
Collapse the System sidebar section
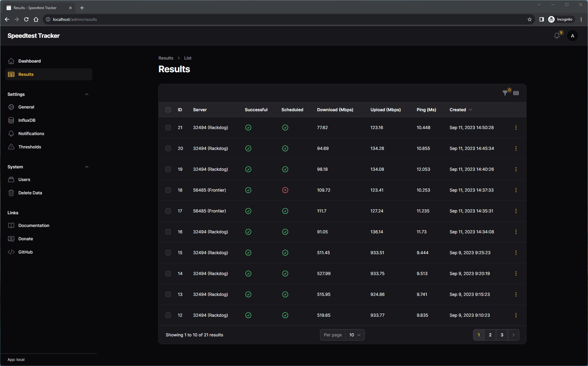coord(87,167)
